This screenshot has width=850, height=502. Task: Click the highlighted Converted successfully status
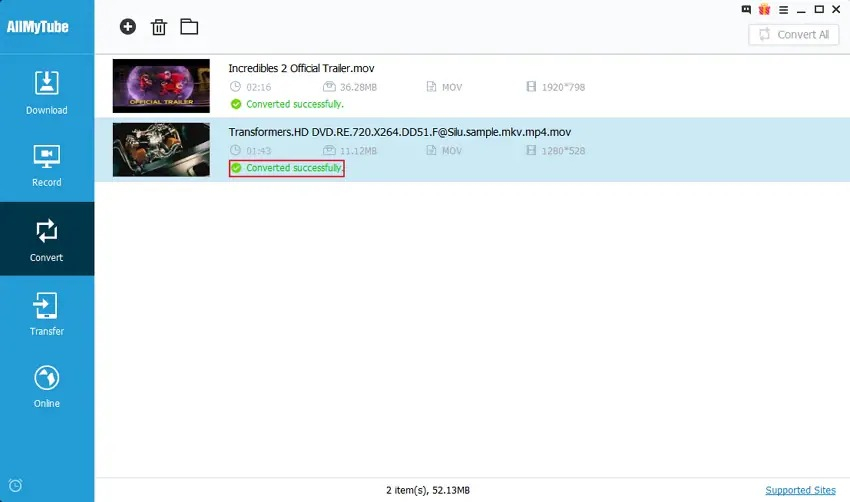(x=287, y=168)
